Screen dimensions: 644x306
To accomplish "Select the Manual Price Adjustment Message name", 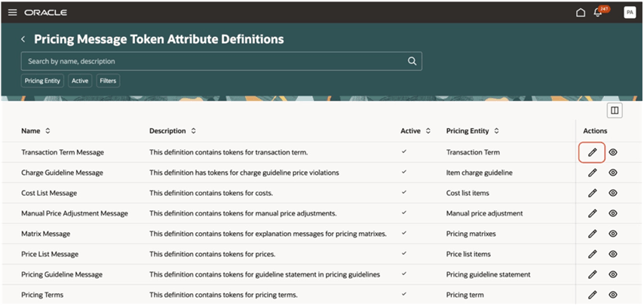I will tap(75, 213).
